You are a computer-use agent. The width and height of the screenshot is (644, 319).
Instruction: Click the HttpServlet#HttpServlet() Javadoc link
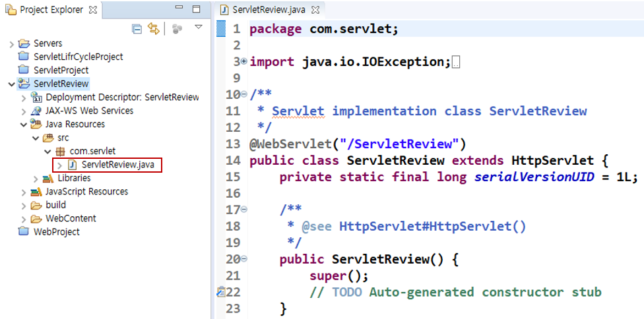click(432, 226)
